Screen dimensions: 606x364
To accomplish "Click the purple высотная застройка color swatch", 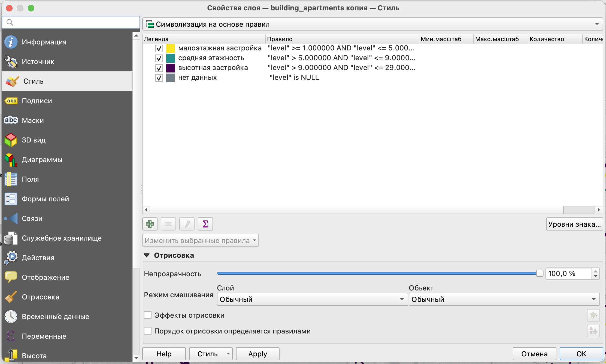I will [x=171, y=68].
